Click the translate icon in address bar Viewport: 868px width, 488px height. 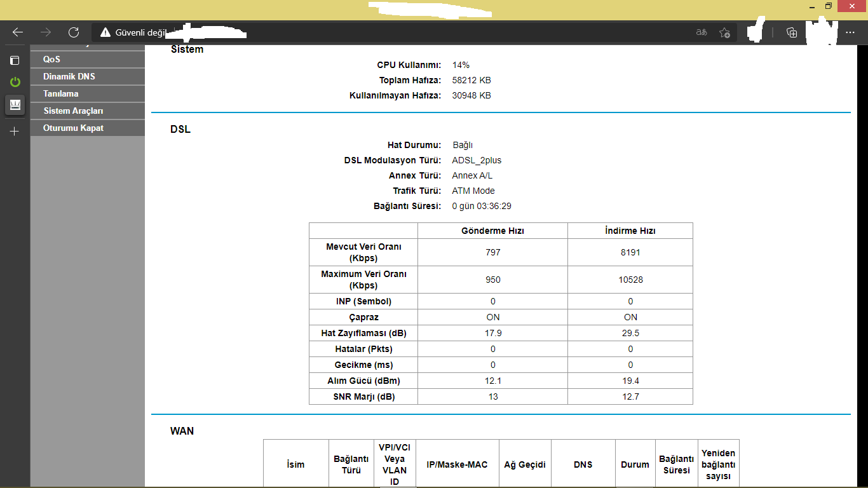coord(702,32)
